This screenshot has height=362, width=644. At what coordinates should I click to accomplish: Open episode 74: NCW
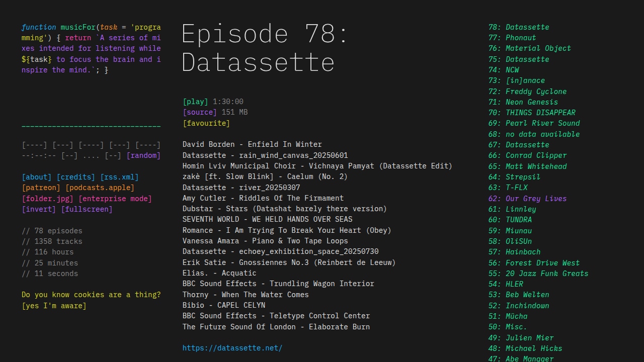(x=504, y=70)
